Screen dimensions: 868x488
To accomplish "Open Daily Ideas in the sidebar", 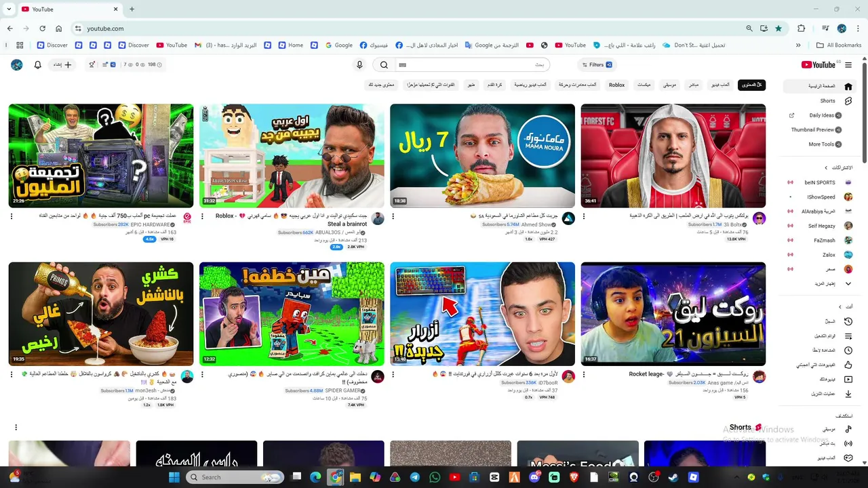I will point(821,115).
